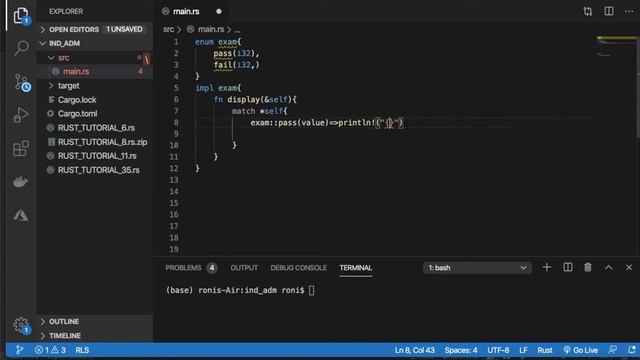Click Ln 8, Col 43 in status bar
This screenshot has height=360, width=640.
tap(414, 350)
